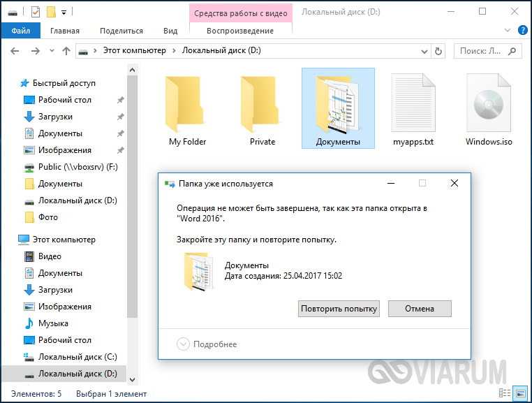Switch to the Главная ribbon tab
Screen dimensions: 532x403
pyautogui.click(x=65, y=31)
